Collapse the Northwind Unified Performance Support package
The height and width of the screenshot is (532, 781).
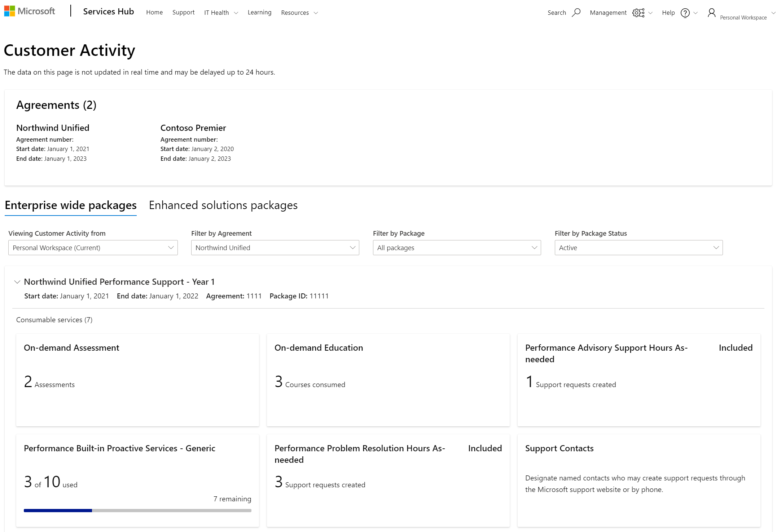pyautogui.click(x=17, y=281)
